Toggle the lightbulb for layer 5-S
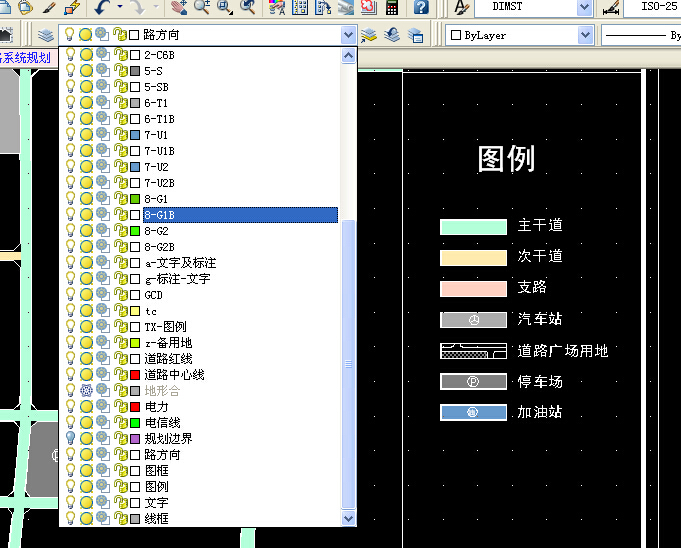The image size is (681, 548). 70,71
